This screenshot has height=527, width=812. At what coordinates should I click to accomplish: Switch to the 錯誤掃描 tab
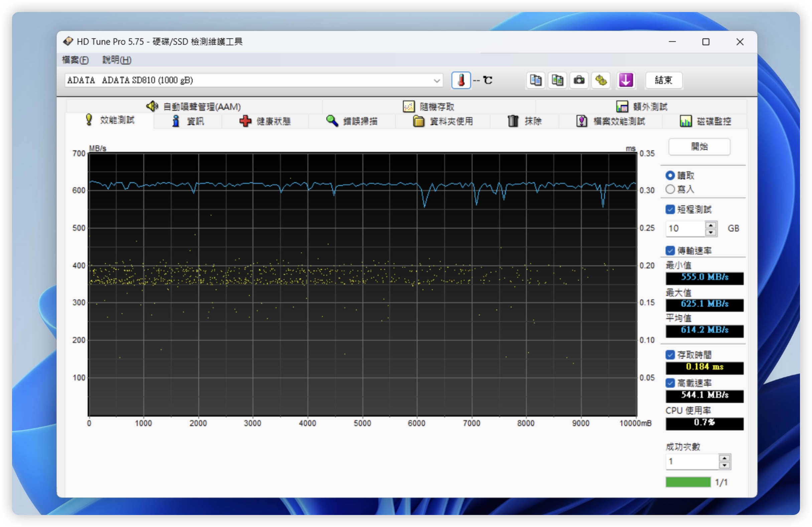[x=352, y=121]
